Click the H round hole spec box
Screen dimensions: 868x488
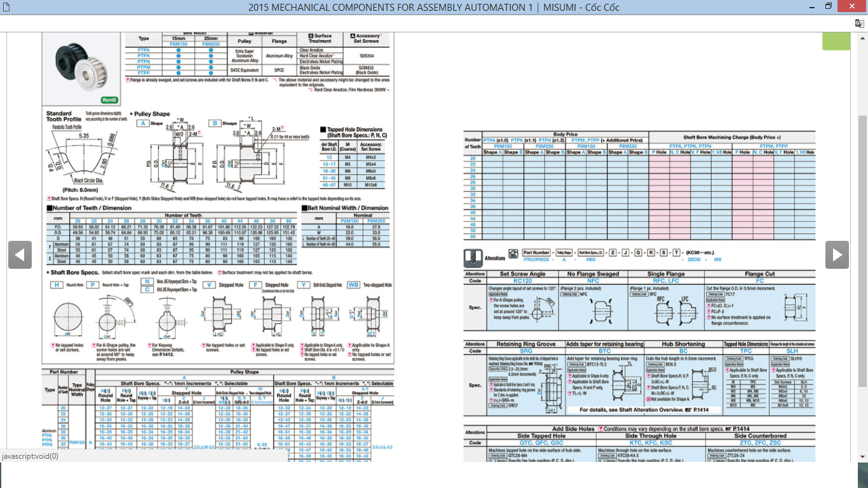coord(56,285)
